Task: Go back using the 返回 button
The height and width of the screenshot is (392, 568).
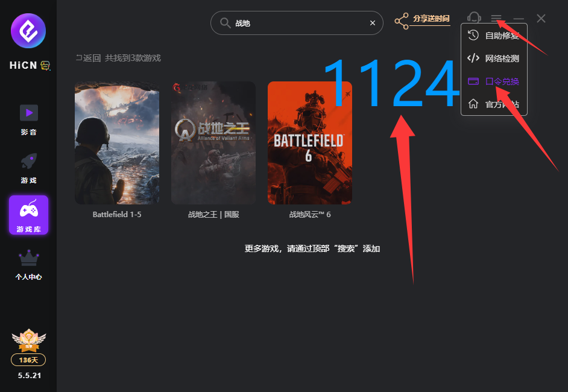Action: pyautogui.click(x=88, y=58)
